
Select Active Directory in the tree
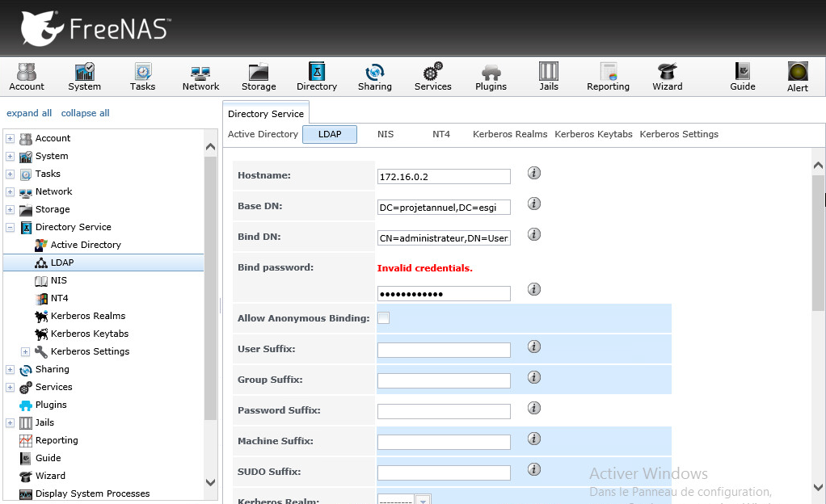[x=86, y=245]
